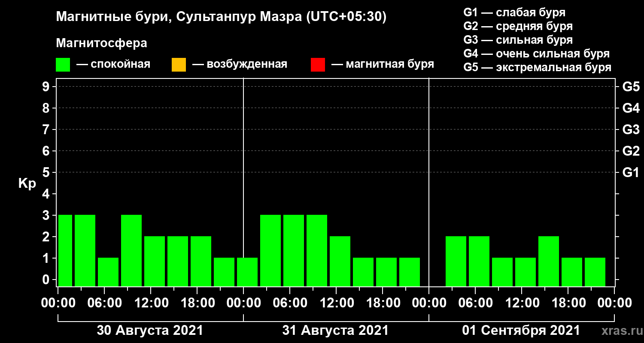Click the 'Kp' y-axis title
This screenshot has height=343, width=644.
tap(27, 184)
